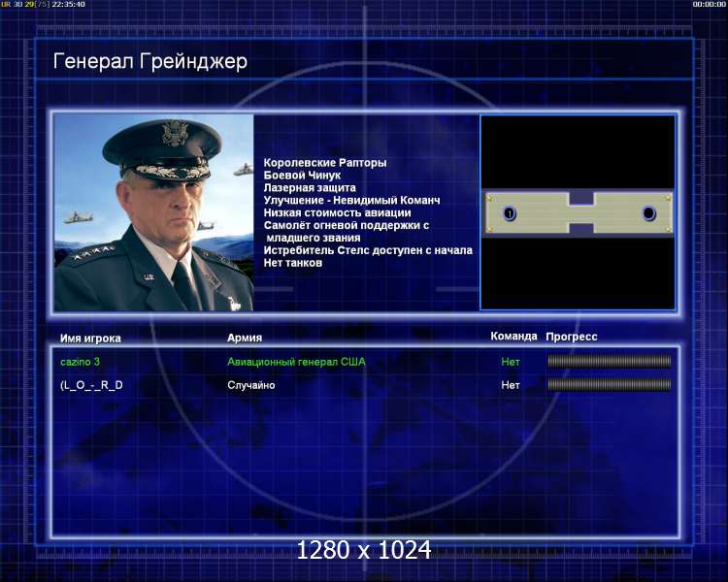
Task: Click team 'Нет' in cazino 3 row
Action: pyautogui.click(x=511, y=362)
